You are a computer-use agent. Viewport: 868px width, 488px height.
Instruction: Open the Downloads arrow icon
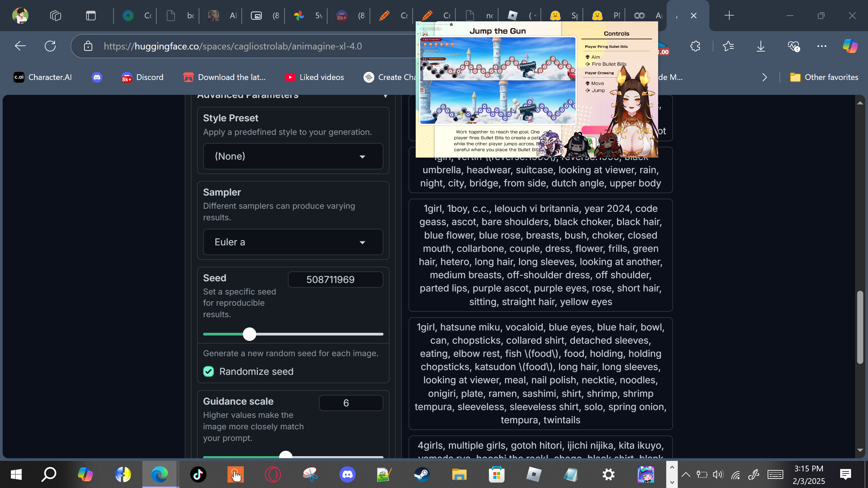point(761,46)
